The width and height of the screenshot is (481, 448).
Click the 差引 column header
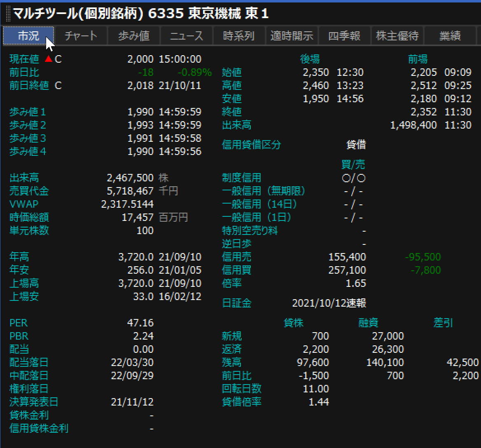pyautogui.click(x=443, y=323)
